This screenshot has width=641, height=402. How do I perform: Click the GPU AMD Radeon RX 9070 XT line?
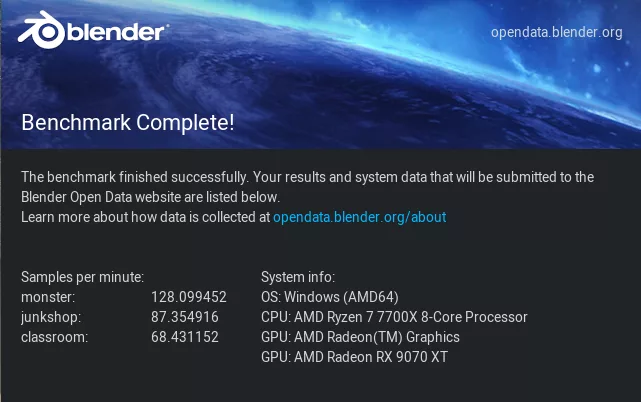(354, 357)
